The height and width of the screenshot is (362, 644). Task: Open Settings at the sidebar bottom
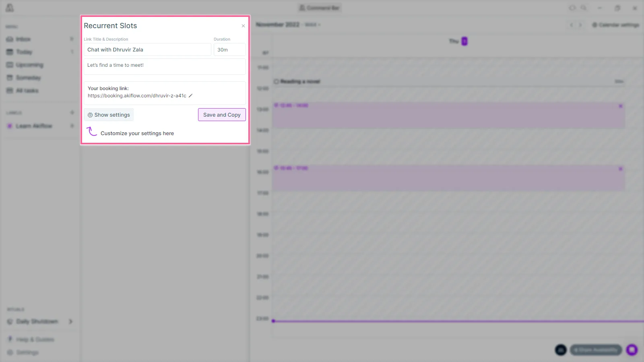(27, 352)
